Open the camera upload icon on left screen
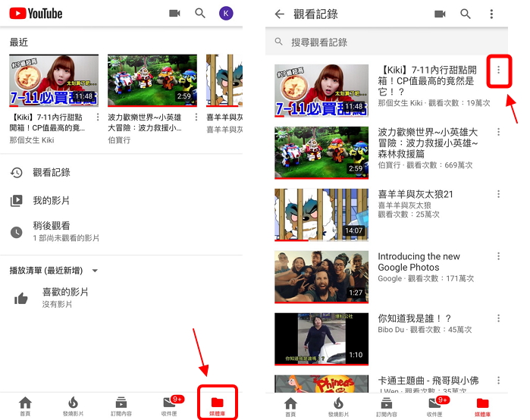Viewport: 530px width, 420px height. (174, 13)
